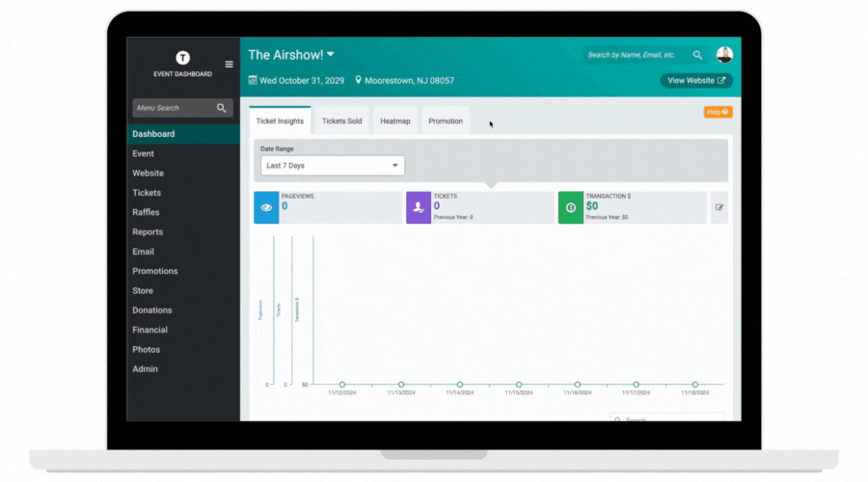Open the Heatmap tab
Screen dimensions: 868x482
point(395,120)
